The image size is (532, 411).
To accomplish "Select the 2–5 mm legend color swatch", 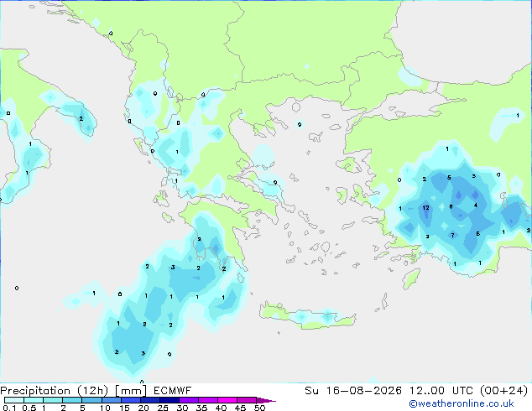I will tap(72, 400).
